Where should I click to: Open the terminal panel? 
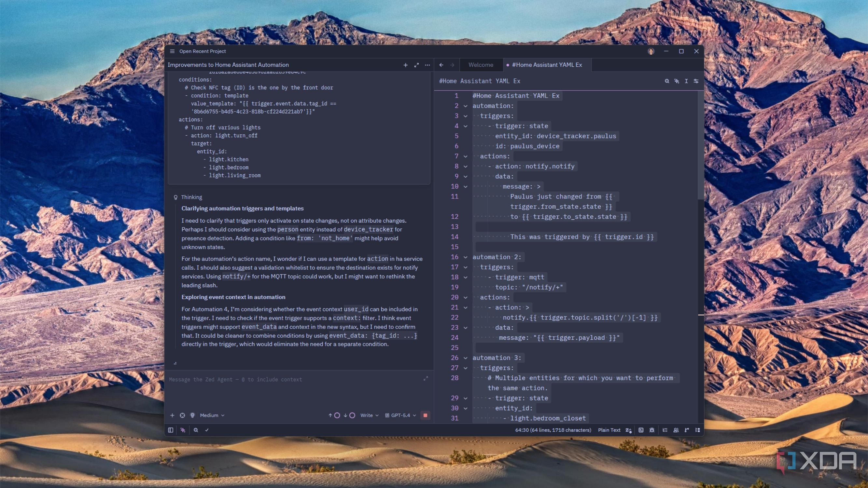(641, 430)
